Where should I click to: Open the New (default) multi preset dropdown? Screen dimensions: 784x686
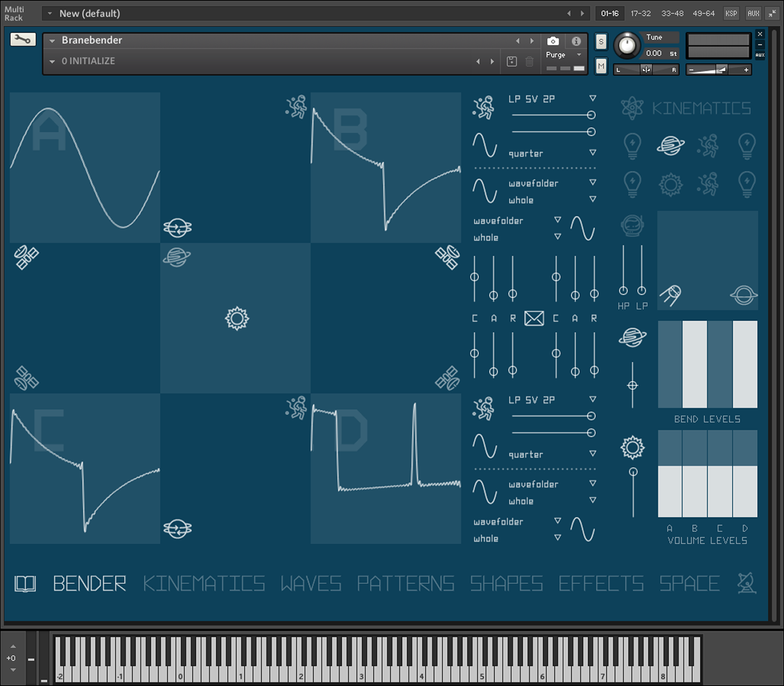click(x=50, y=13)
